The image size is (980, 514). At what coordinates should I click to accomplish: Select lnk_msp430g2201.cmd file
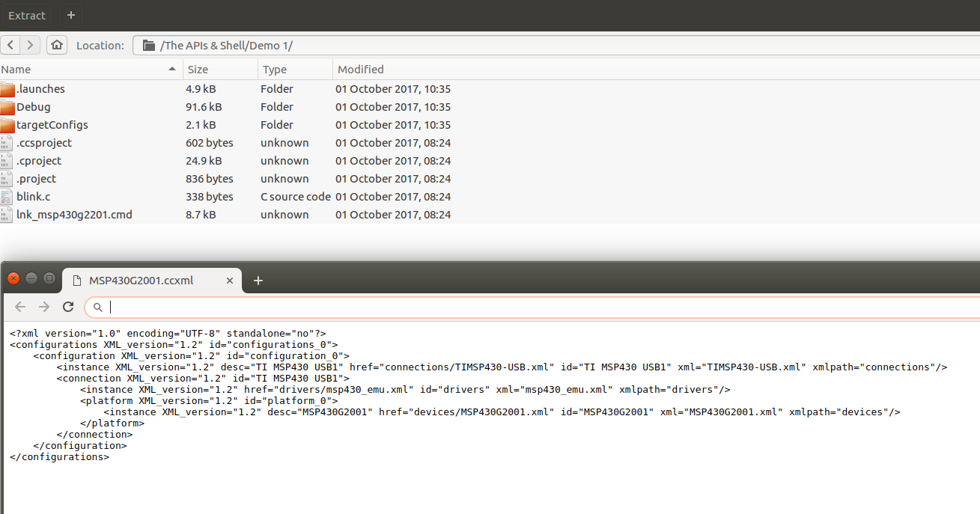pyautogui.click(x=73, y=215)
